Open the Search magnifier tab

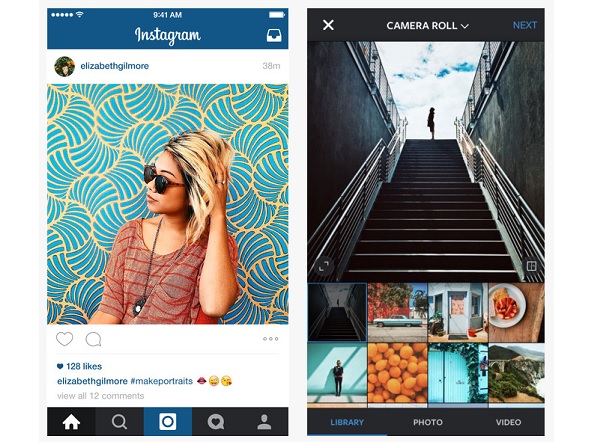[119, 422]
